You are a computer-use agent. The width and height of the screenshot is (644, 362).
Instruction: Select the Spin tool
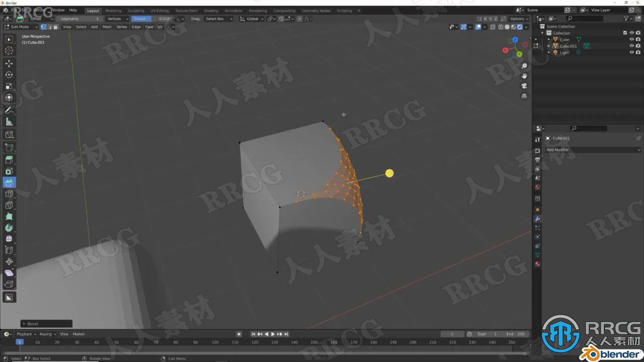9,228
